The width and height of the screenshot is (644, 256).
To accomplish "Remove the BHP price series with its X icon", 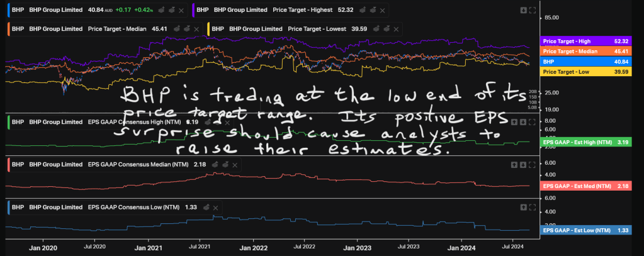I will point(181,11).
